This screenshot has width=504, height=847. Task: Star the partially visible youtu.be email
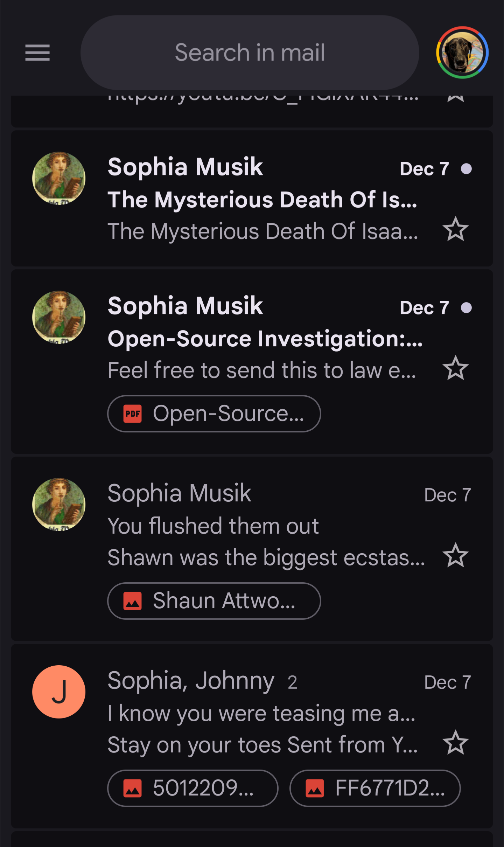coord(455,98)
